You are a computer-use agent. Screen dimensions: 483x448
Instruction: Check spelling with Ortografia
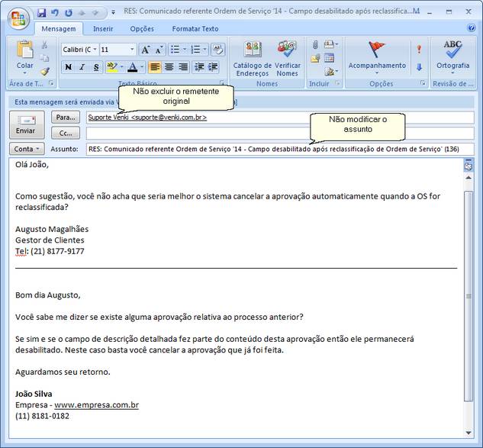[x=452, y=57]
